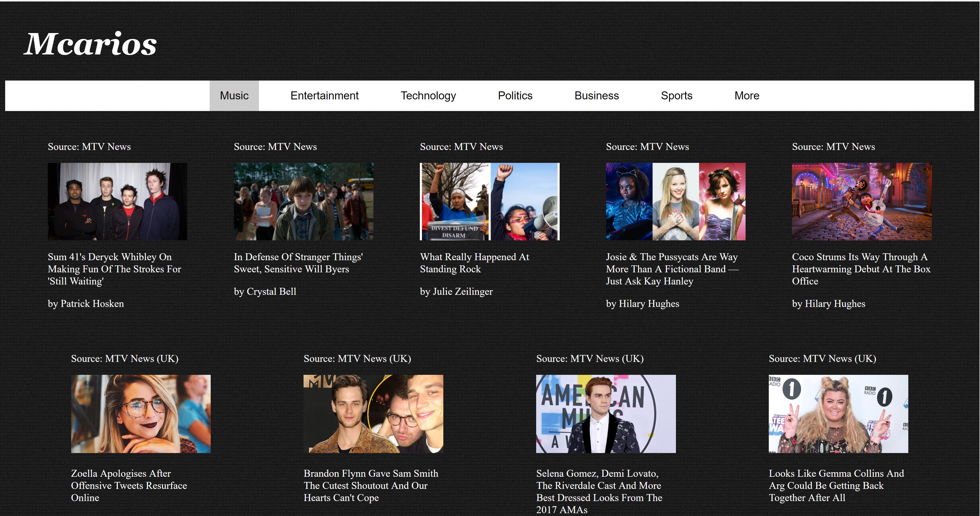Click 'by Hilary Hughes' under Josie article
This screenshot has height=516, width=980.
click(x=643, y=304)
